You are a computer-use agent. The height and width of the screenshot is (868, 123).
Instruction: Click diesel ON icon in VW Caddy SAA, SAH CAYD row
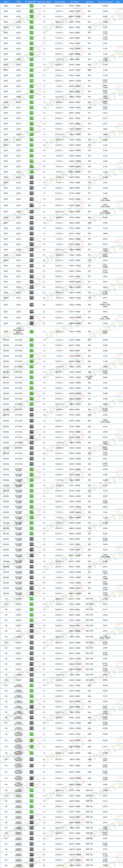[x=31, y=631]
